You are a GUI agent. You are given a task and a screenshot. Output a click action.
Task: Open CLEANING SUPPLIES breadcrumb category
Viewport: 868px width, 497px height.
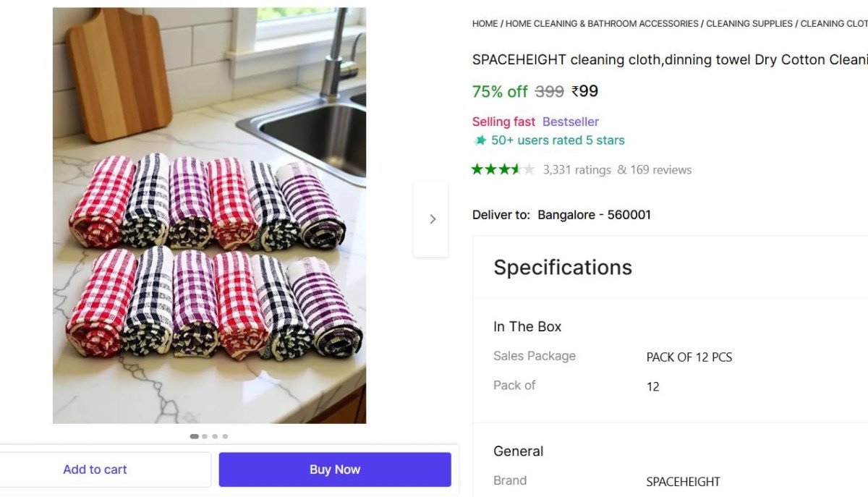point(749,23)
